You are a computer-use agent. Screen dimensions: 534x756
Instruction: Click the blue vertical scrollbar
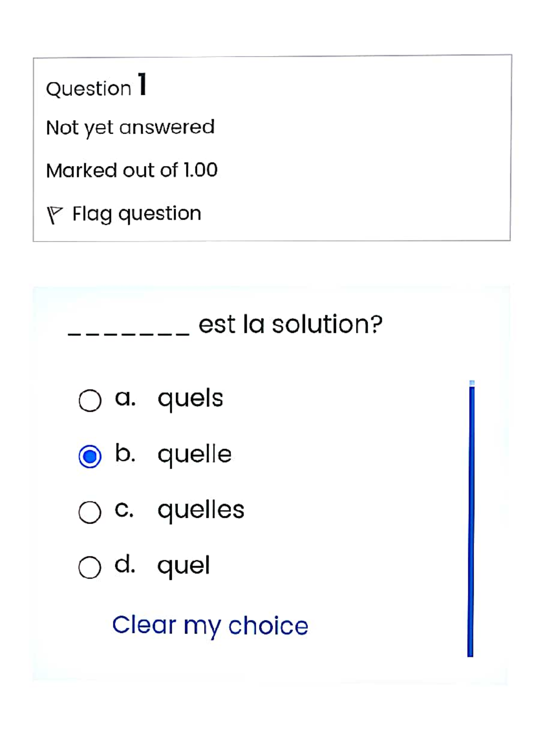pos(471,519)
